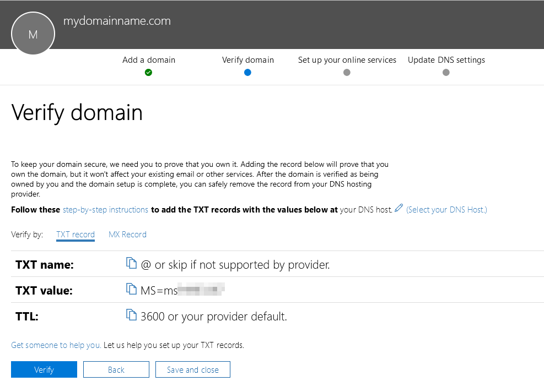Click the green checkmark under Add a domain
Screen dimensions: 544x392
point(148,72)
